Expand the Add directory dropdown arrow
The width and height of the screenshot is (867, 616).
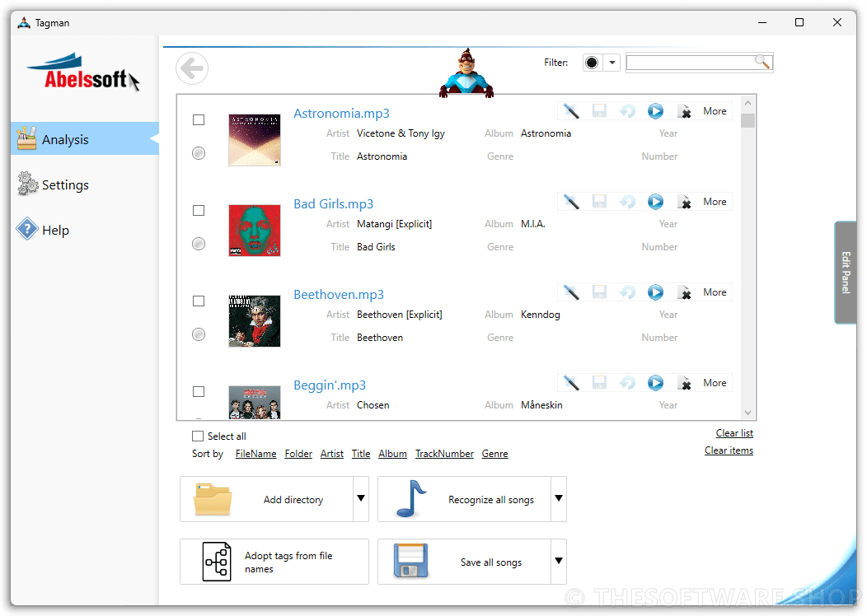[361, 499]
